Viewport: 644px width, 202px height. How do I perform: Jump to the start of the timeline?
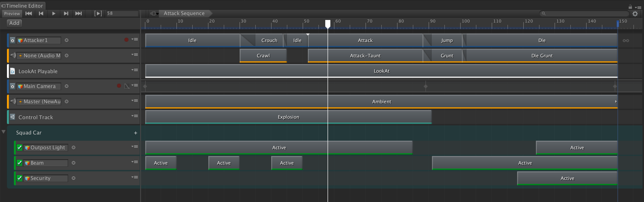click(x=29, y=13)
